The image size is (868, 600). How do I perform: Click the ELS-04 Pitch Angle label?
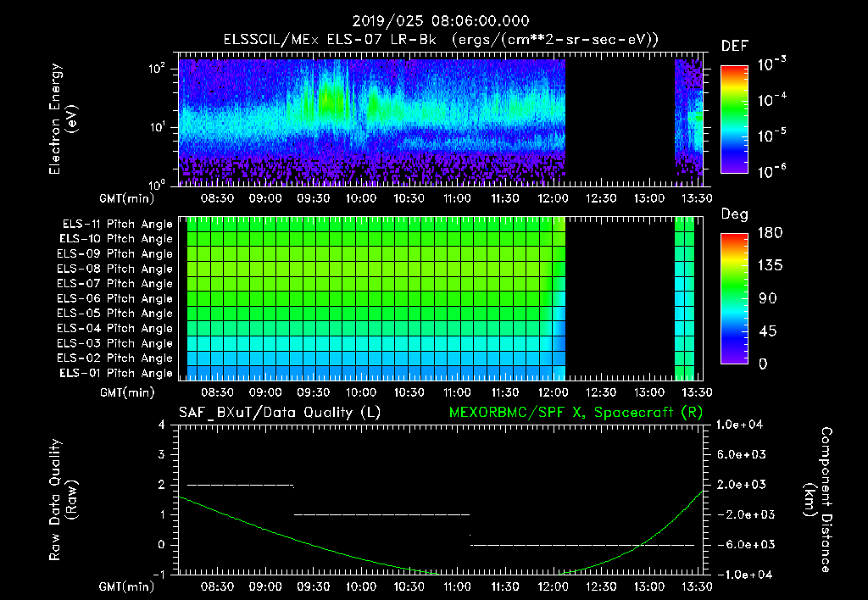[x=114, y=328]
